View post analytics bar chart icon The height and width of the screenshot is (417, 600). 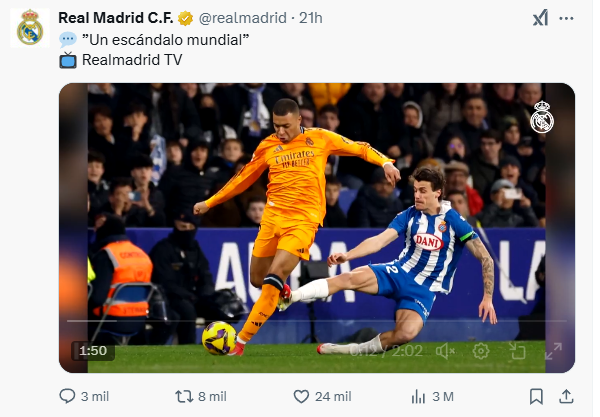pos(418,397)
